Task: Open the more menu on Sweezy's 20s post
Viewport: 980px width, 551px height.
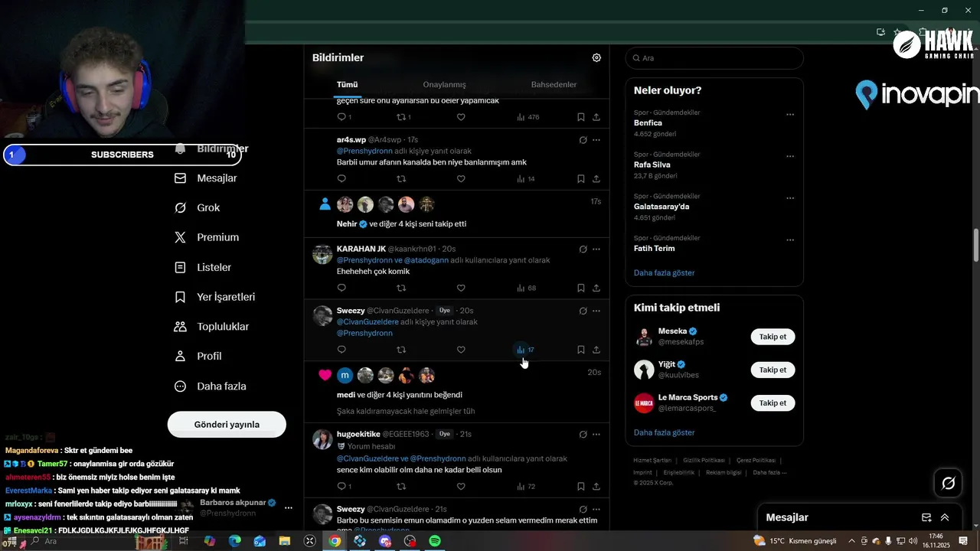Action: pyautogui.click(x=596, y=311)
